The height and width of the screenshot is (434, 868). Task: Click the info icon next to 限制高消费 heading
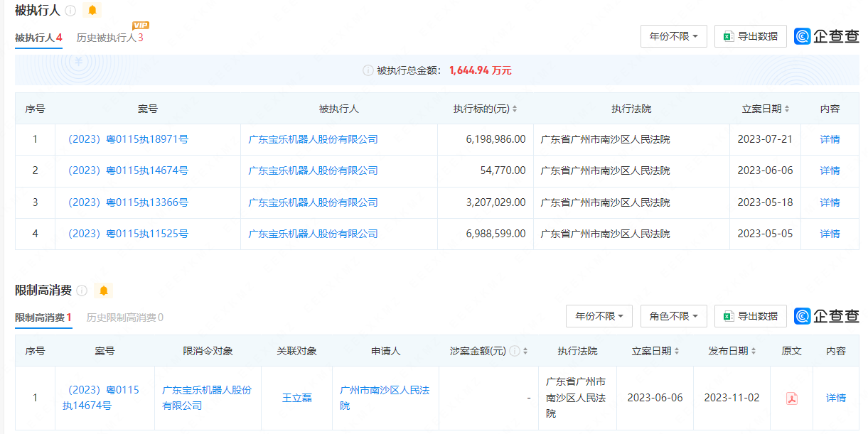pyautogui.click(x=82, y=291)
